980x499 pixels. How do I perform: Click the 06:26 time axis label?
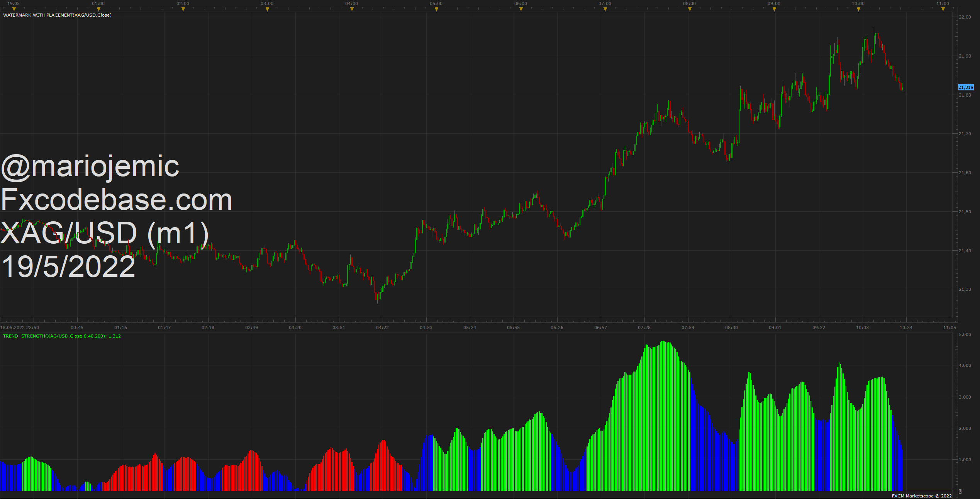(x=557, y=328)
